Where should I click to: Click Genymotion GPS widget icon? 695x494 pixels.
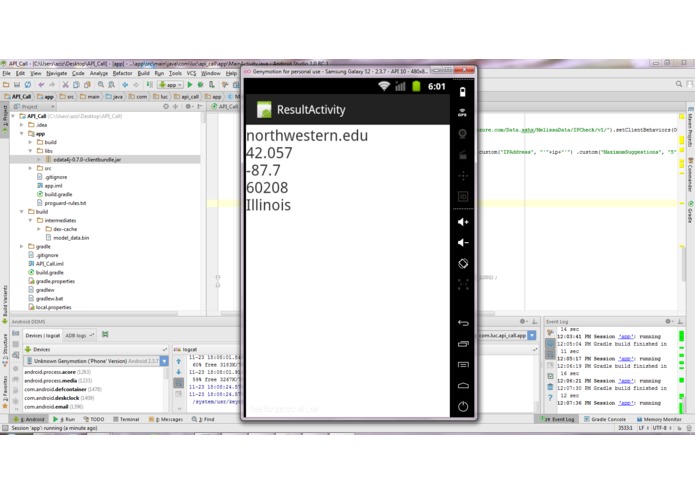pyautogui.click(x=463, y=113)
